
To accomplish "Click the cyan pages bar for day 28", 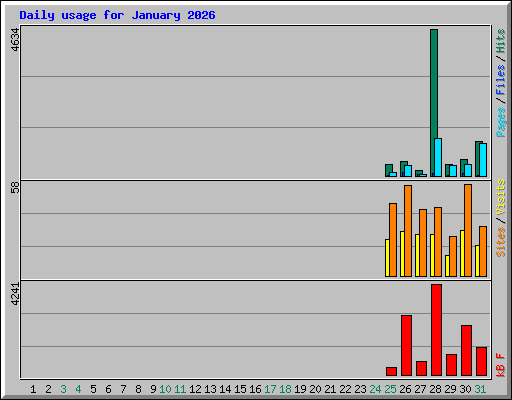I will (438, 157).
